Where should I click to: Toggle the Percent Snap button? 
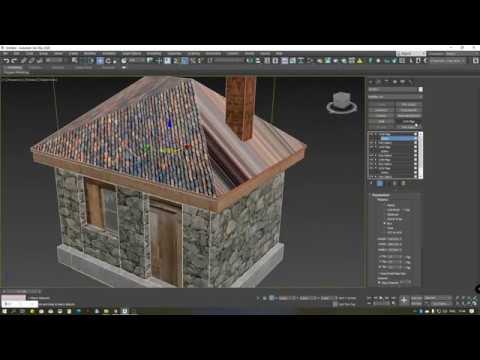click(192, 61)
